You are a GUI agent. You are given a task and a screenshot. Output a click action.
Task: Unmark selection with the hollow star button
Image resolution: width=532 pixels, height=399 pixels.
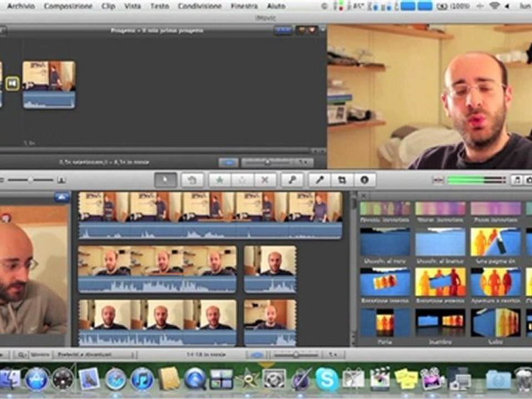(x=242, y=180)
